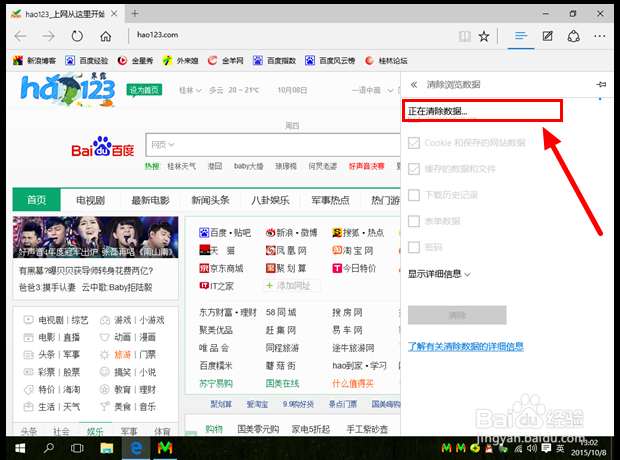Check the 下载历史记录 checkbox
Viewport: 620px width, 460px height.
pyautogui.click(x=414, y=195)
